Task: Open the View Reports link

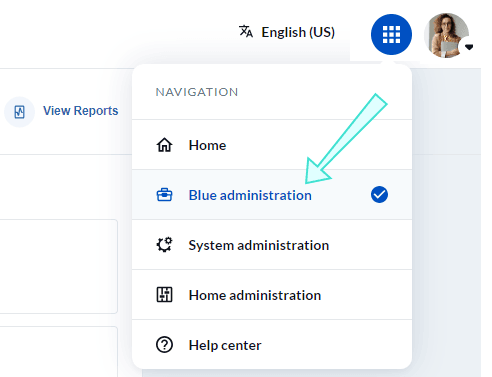Action: (x=81, y=111)
